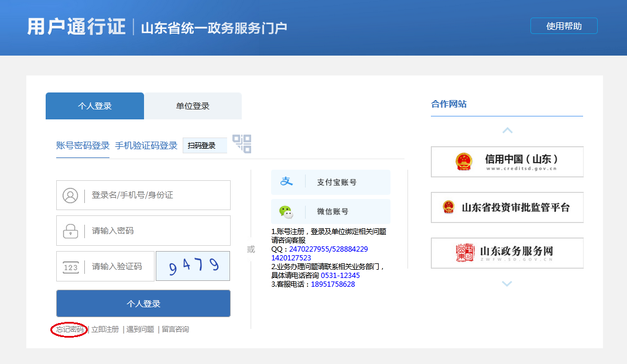Click the 123 captcha field icon
Viewport: 627px width, 364px height.
click(70, 267)
